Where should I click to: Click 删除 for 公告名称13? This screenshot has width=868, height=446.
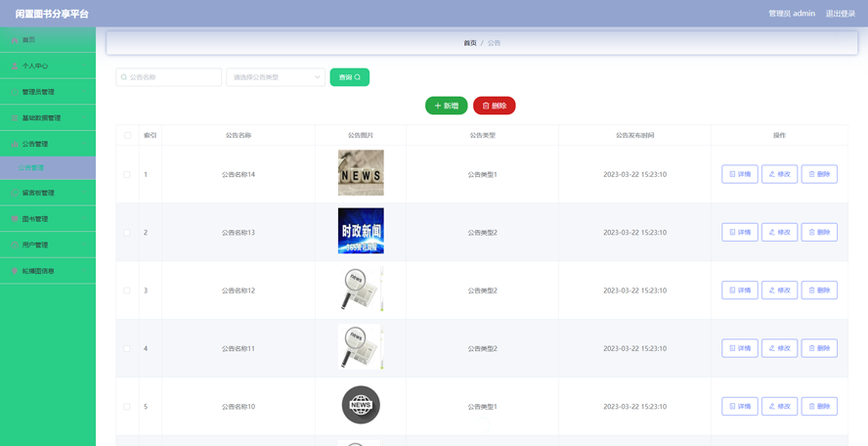click(x=819, y=233)
